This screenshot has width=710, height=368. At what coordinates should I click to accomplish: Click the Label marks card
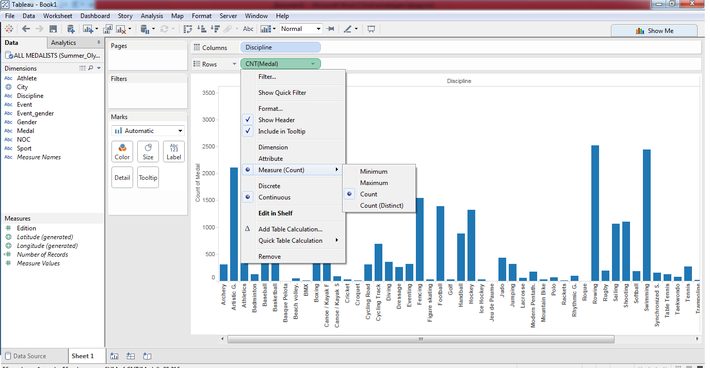(174, 152)
